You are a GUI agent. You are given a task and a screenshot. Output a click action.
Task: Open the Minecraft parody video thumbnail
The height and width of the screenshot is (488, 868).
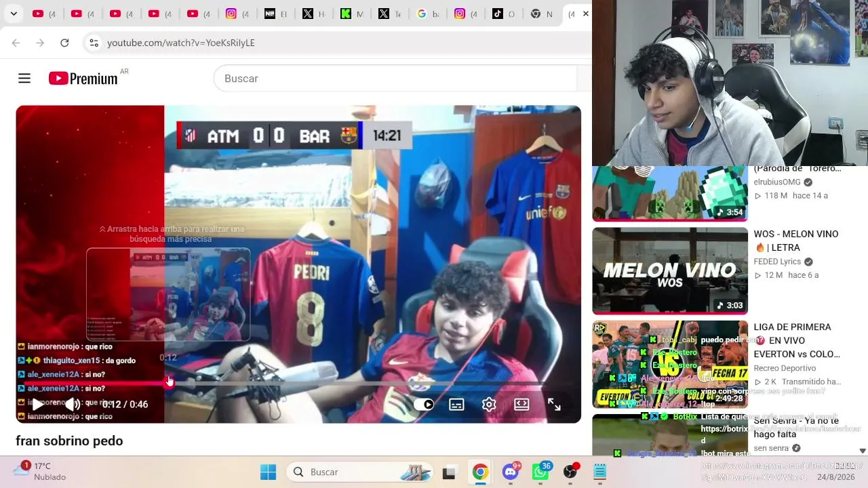670,193
